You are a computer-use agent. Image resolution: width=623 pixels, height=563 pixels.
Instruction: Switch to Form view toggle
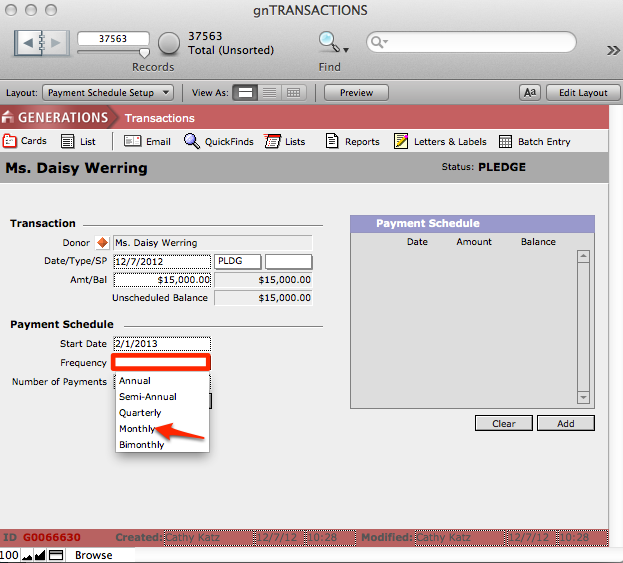tap(245, 93)
